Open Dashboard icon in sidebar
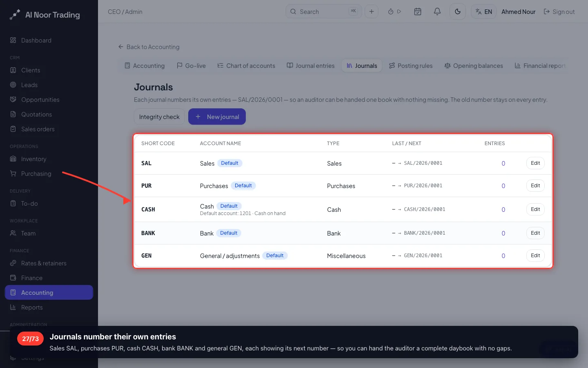Image resolution: width=588 pixels, height=368 pixels. [x=13, y=40]
